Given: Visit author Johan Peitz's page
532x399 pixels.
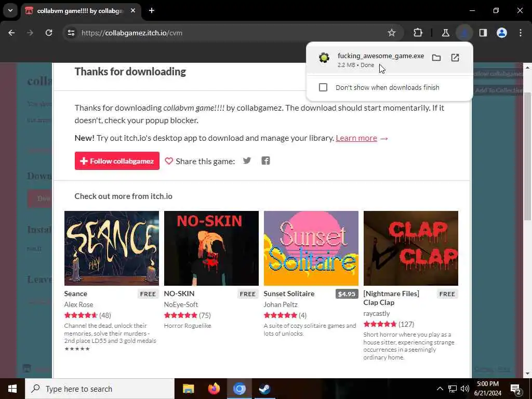Looking at the screenshot, I should [281, 304].
